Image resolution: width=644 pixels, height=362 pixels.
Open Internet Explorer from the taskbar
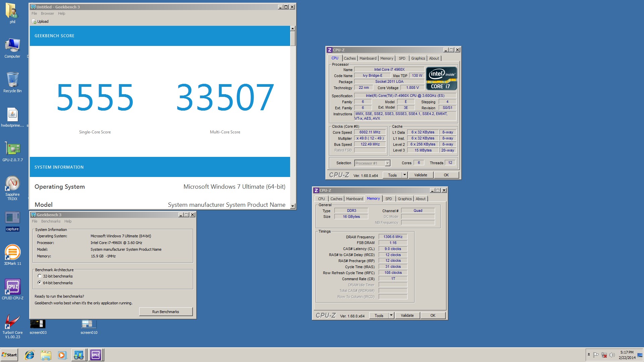coord(30,355)
